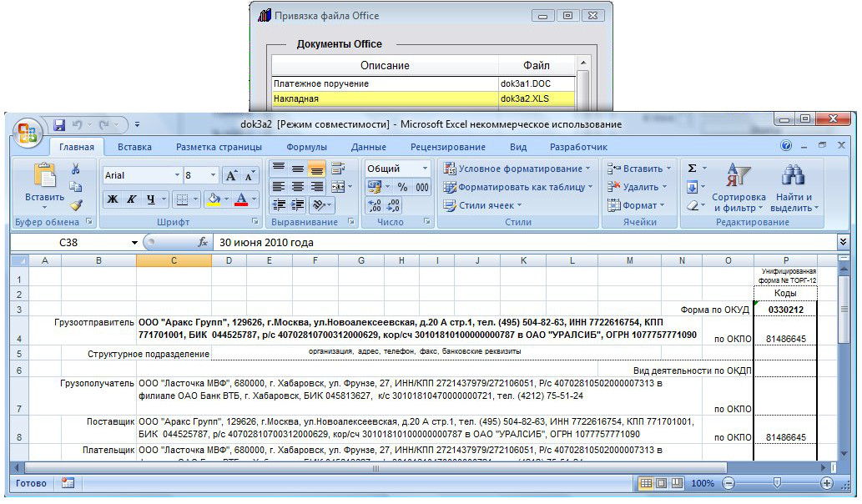
Task: Open Форматировать как таблицу dropdown
Action: [x=518, y=187]
